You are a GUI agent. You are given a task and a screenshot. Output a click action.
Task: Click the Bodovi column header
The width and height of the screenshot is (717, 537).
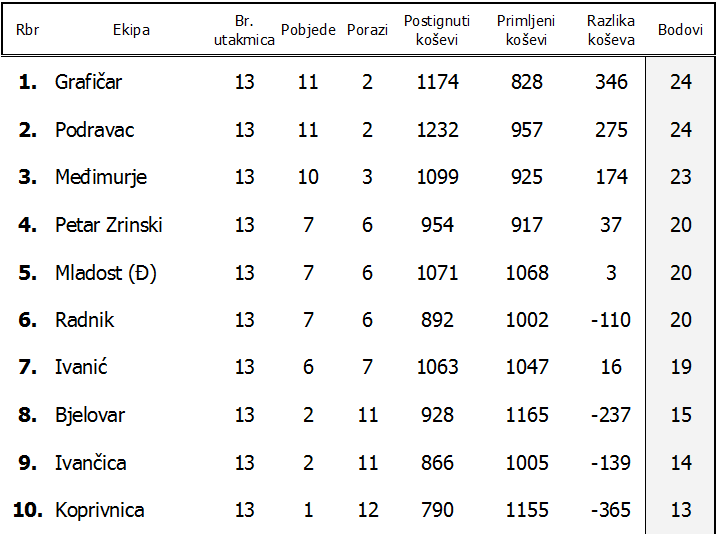pyautogui.click(x=680, y=30)
